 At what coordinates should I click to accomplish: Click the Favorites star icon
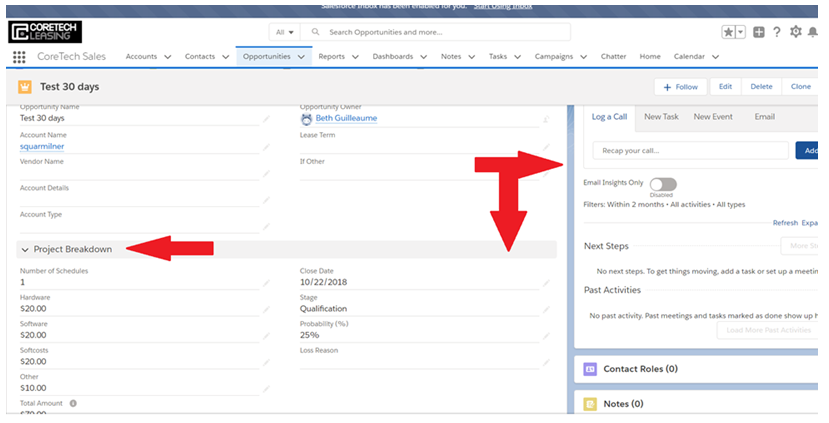[729, 32]
